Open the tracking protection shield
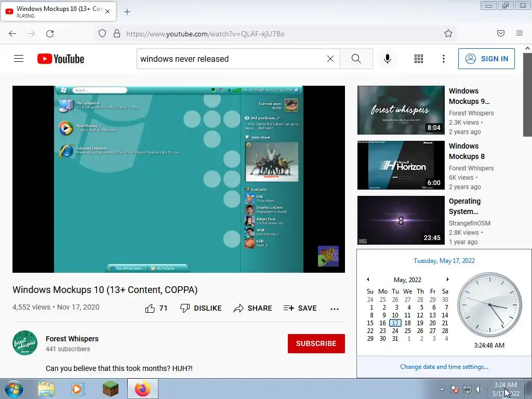The image size is (532, 399). click(102, 34)
